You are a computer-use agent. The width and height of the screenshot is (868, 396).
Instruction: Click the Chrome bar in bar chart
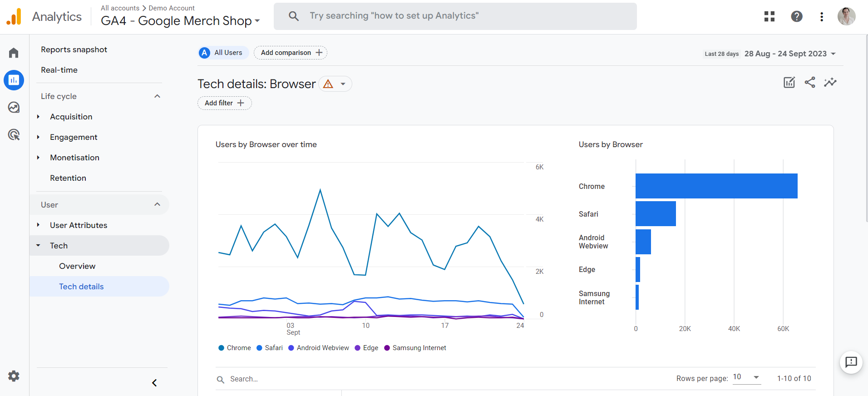(x=716, y=186)
